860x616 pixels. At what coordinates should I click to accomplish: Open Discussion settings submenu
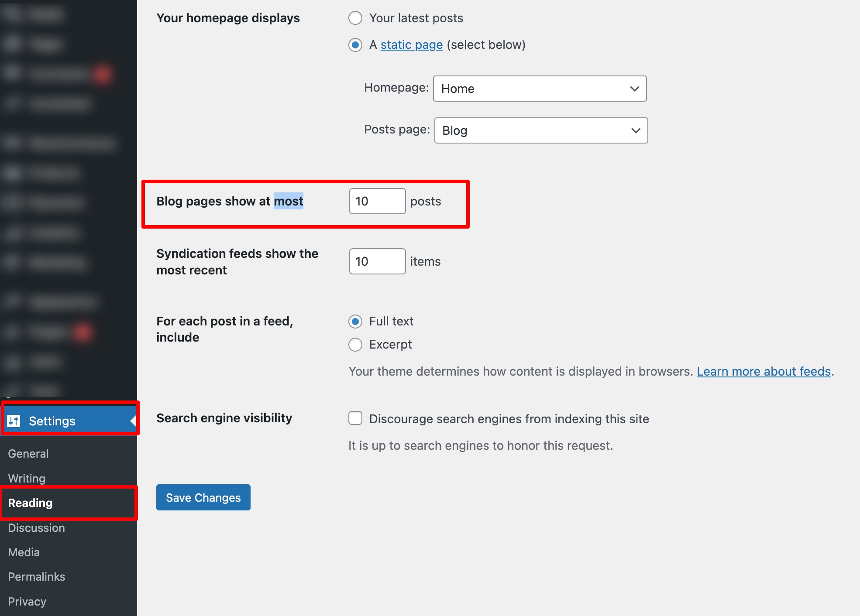(36, 528)
